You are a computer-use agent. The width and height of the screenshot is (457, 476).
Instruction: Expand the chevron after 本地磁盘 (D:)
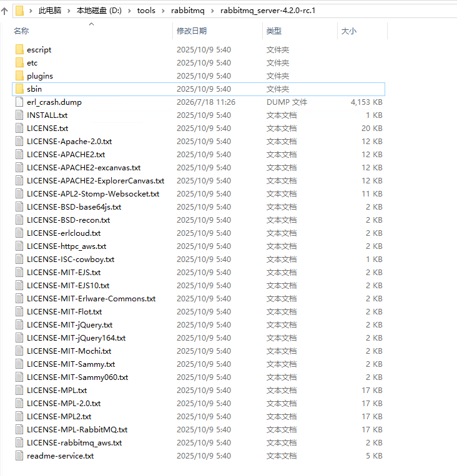[x=130, y=11]
